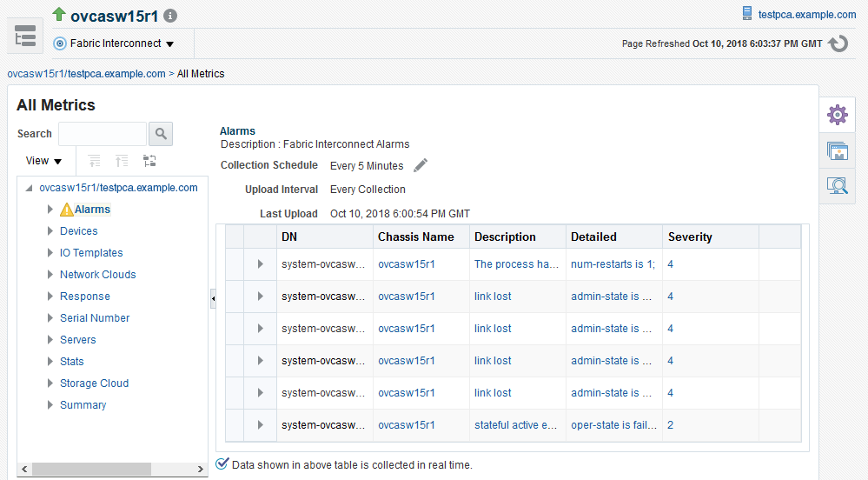The width and height of the screenshot is (868, 480).
Task: Open the image gallery side tab icon
Action: click(x=837, y=150)
